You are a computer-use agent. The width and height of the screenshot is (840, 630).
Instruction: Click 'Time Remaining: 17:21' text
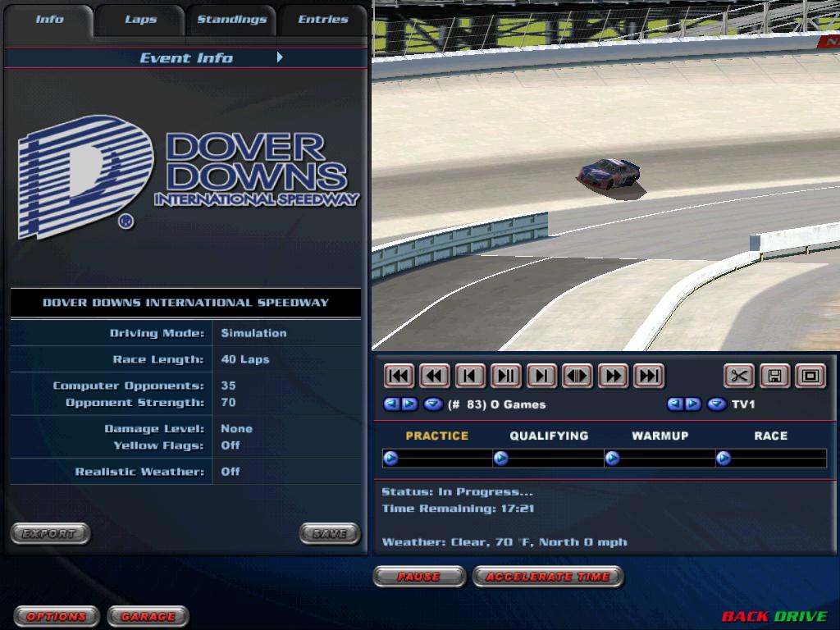(x=458, y=509)
